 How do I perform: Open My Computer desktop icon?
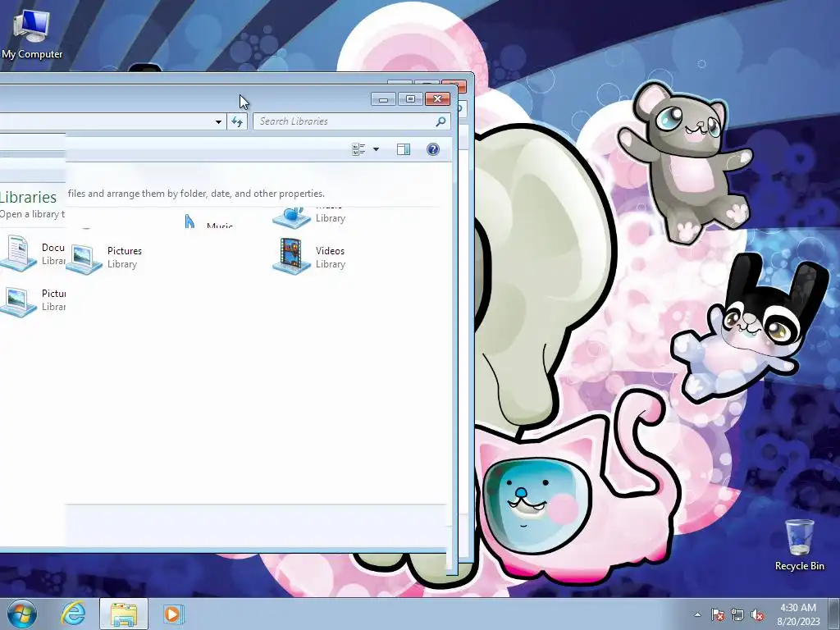[32, 34]
